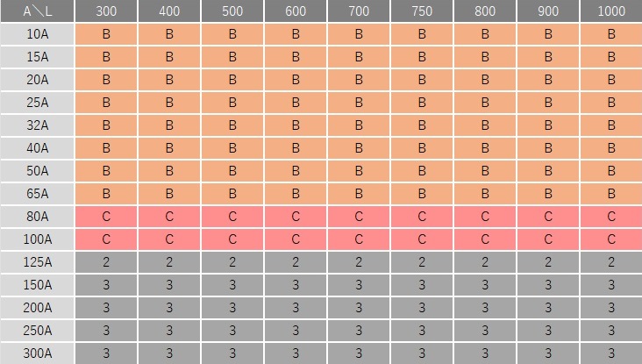The image size is (642, 364).
Task: Click the C cell at 100A, 1000
Action: 611,239
